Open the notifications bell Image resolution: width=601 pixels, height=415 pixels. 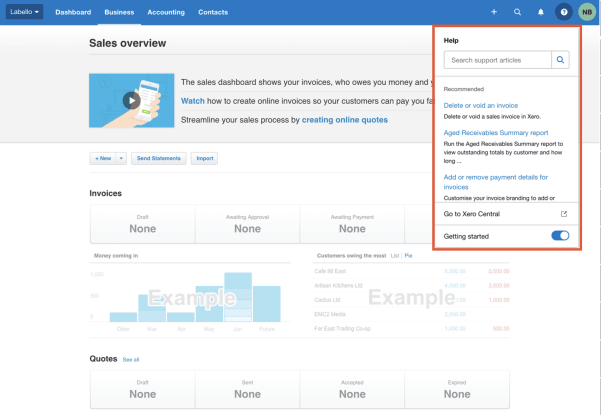tap(541, 12)
